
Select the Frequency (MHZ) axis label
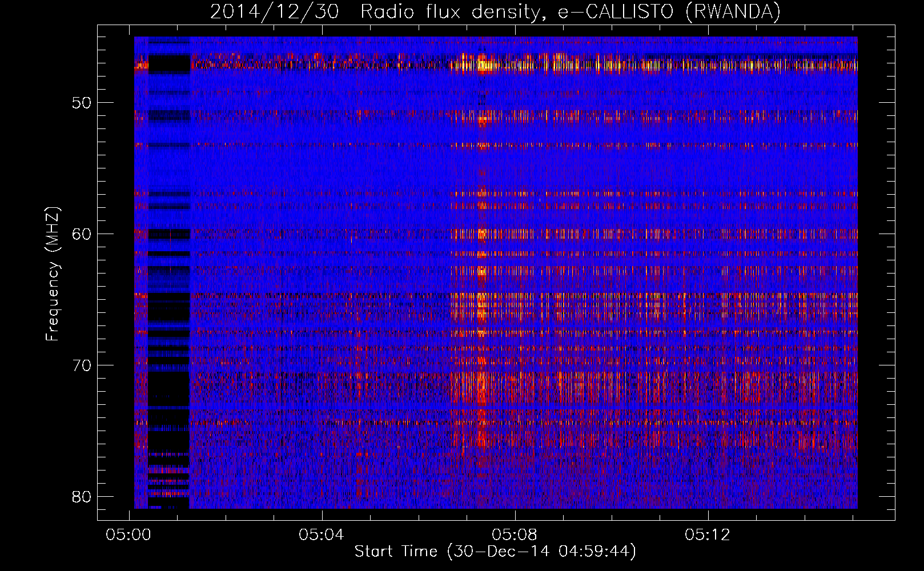[x=53, y=274]
